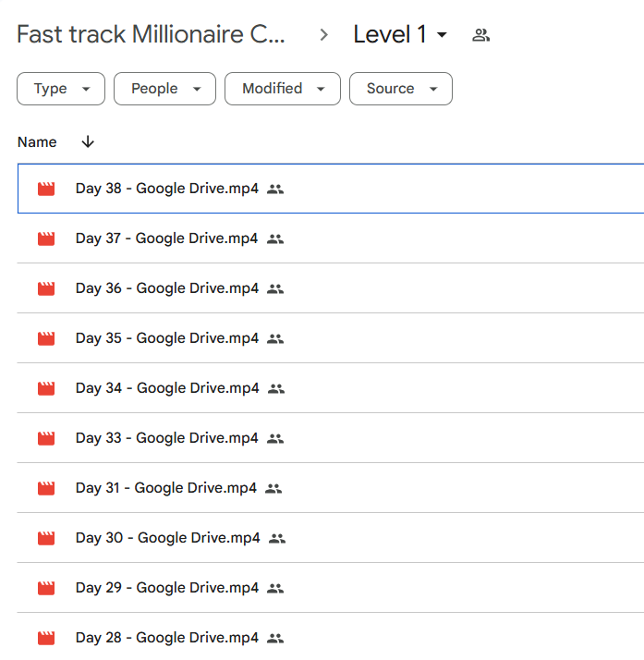Go to Fast track Millionaire parent folder
The width and height of the screenshot is (644, 660).
coord(151,34)
